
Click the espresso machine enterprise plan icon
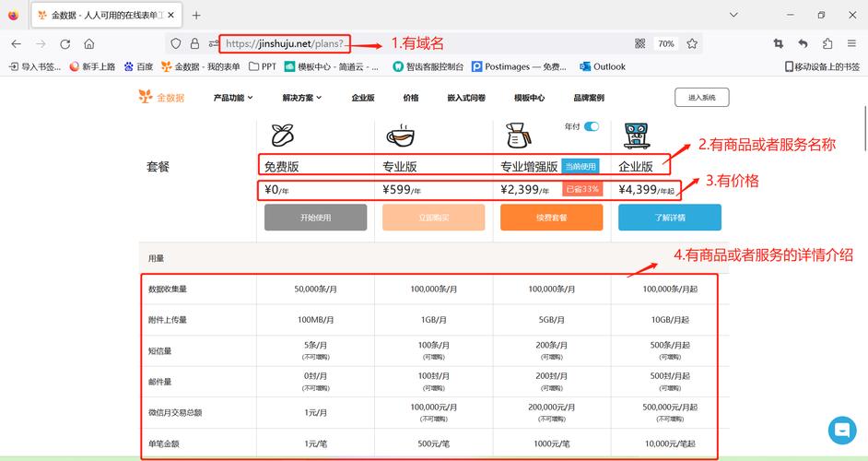637,136
